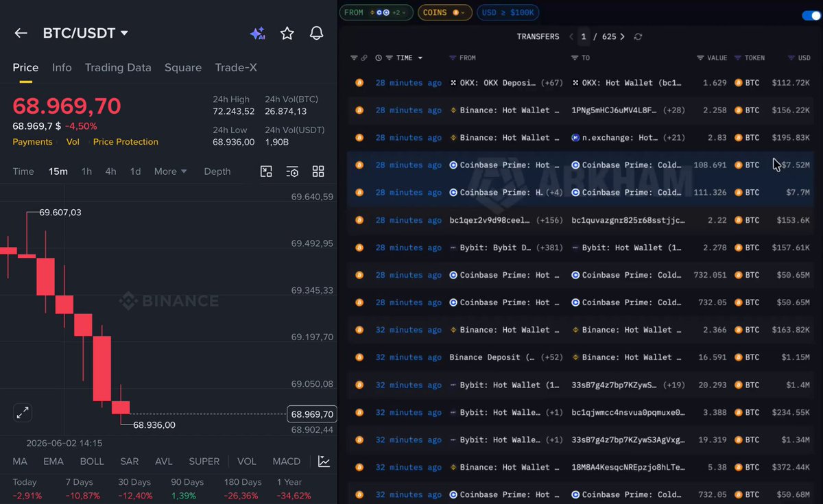Click the transfers page number field

pyautogui.click(x=584, y=36)
